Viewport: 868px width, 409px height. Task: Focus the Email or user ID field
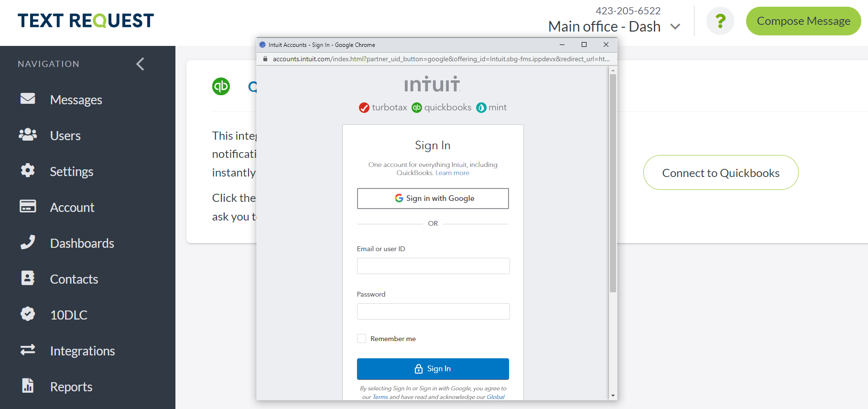(x=434, y=266)
